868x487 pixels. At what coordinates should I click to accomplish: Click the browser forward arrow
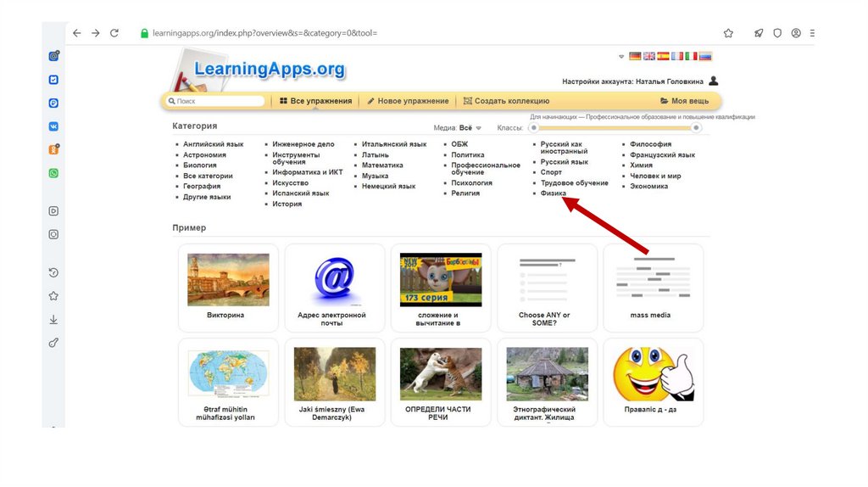pyautogui.click(x=96, y=33)
